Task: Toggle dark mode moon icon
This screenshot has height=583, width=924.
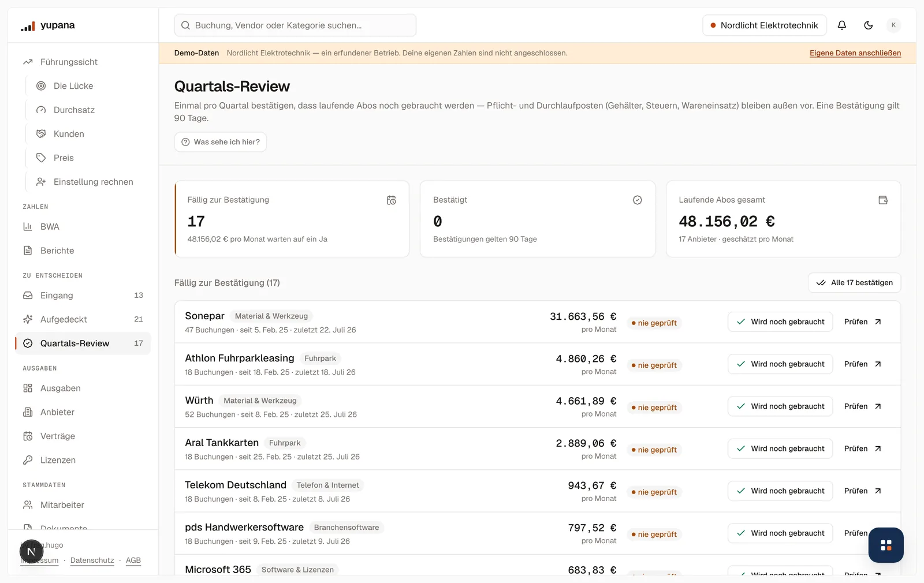Action: tap(869, 25)
